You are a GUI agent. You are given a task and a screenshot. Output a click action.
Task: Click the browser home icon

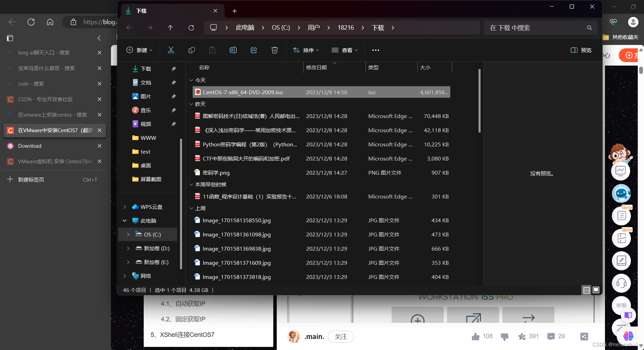coord(50,22)
